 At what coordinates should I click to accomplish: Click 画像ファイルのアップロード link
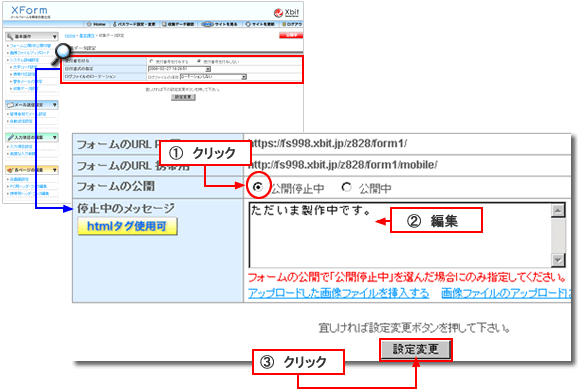506,293
